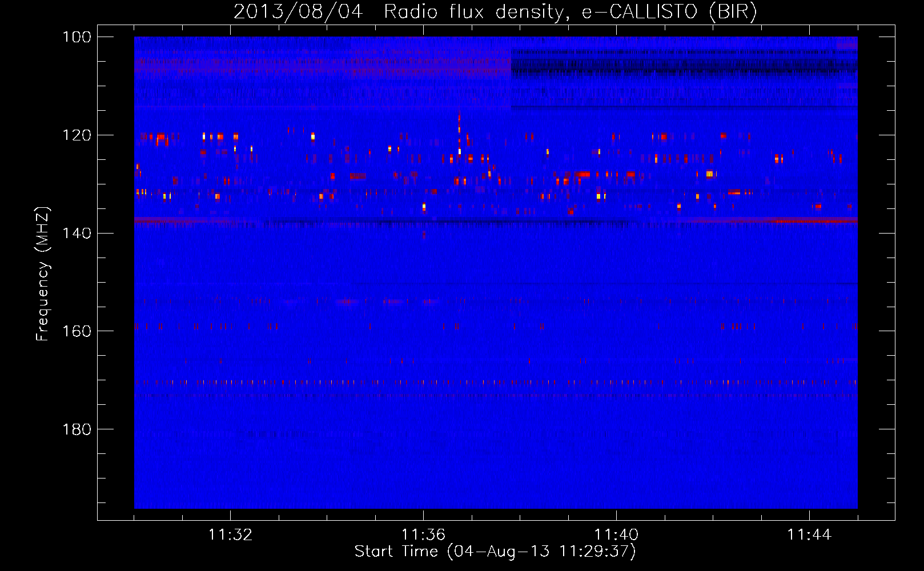
Task: Click the 120 frequency tick label
Action: (77, 135)
